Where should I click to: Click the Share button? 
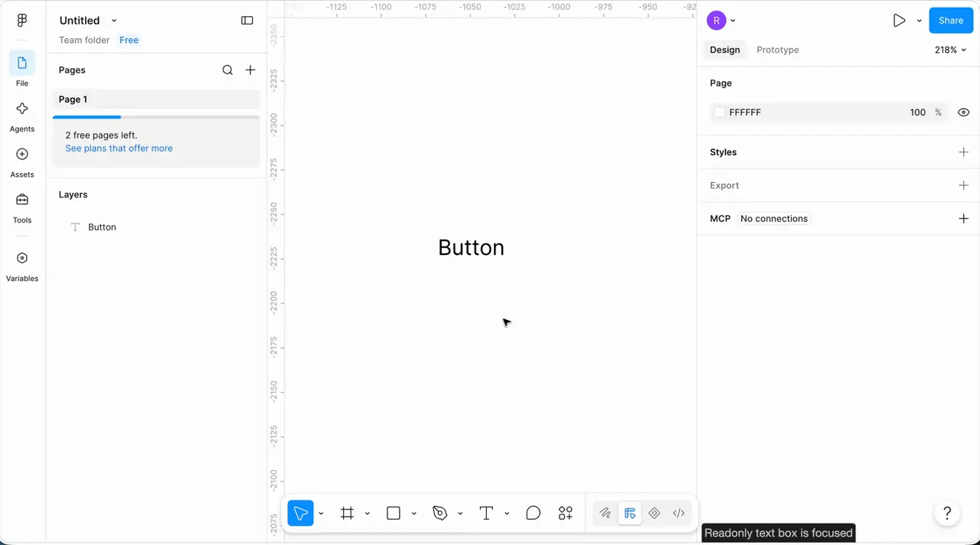pyautogui.click(x=951, y=21)
